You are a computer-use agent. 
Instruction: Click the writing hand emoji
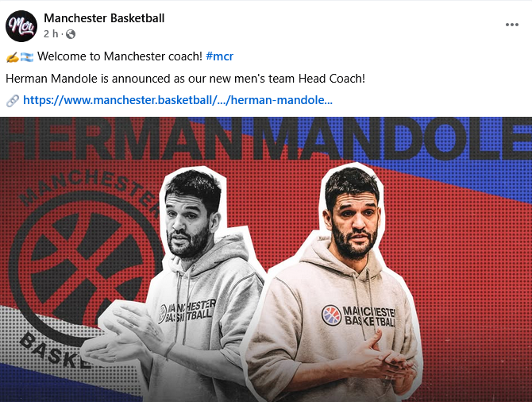coord(13,57)
